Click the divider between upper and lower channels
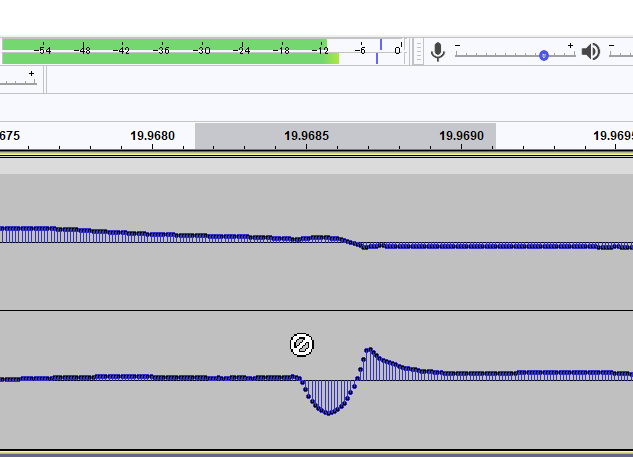The width and height of the screenshot is (633, 457). (x=316, y=310)
